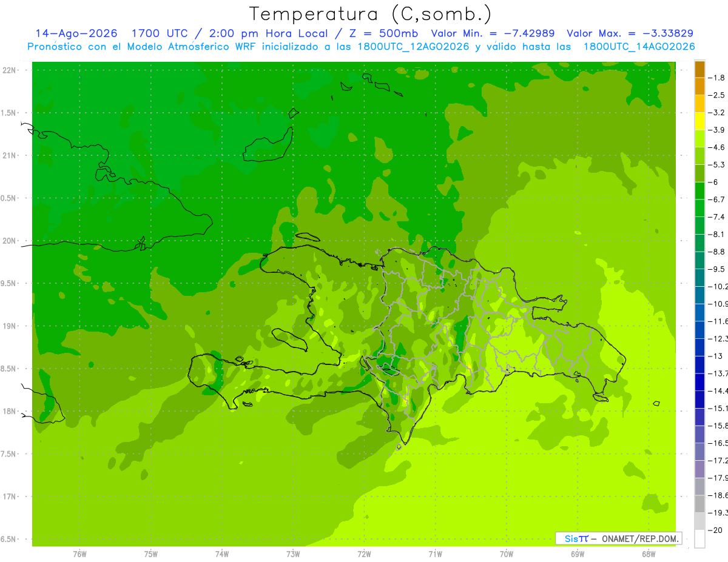
Task: Select the '-20' colorbar value
Action: pyautogui.click(x=715, y=530)
